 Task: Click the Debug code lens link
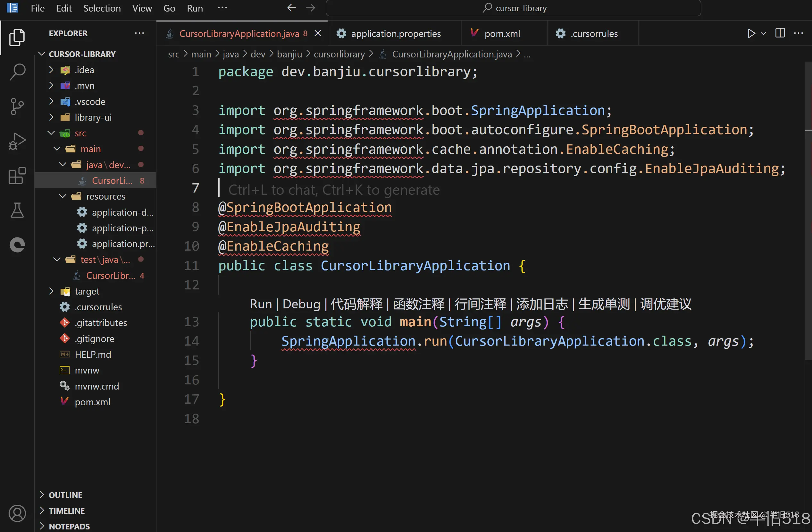point(301,304)
